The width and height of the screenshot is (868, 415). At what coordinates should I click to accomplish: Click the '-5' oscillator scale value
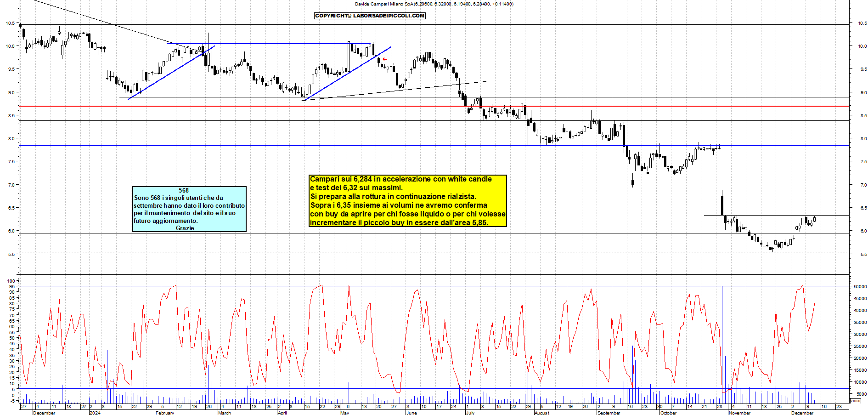[12, 401]
